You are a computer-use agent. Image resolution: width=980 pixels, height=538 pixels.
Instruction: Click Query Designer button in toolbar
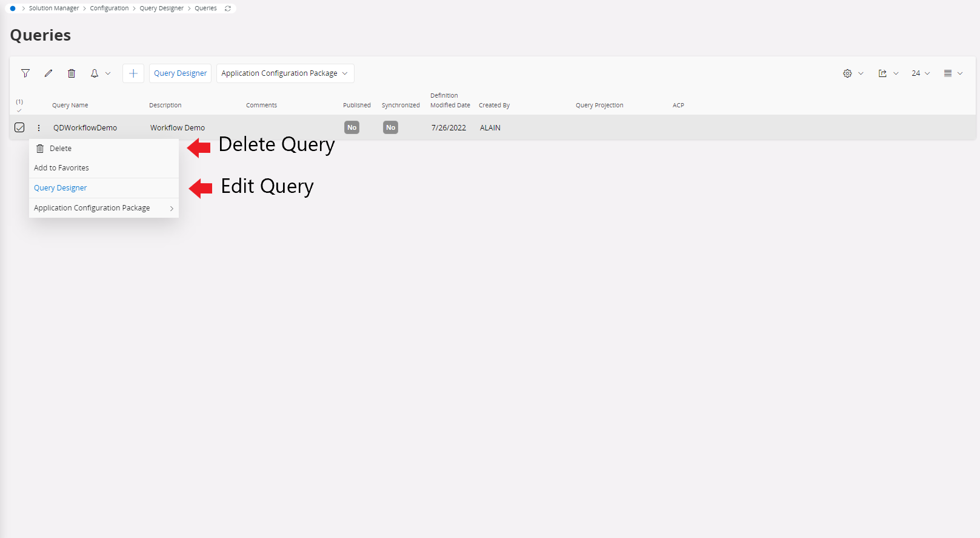[x=180, y=73]
